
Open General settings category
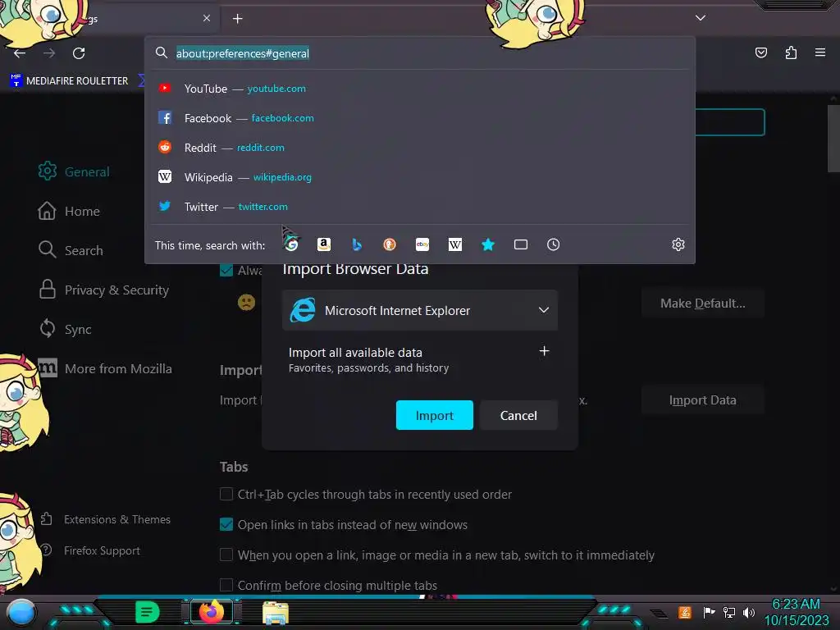pyautogui.click(x=74, y=171)
